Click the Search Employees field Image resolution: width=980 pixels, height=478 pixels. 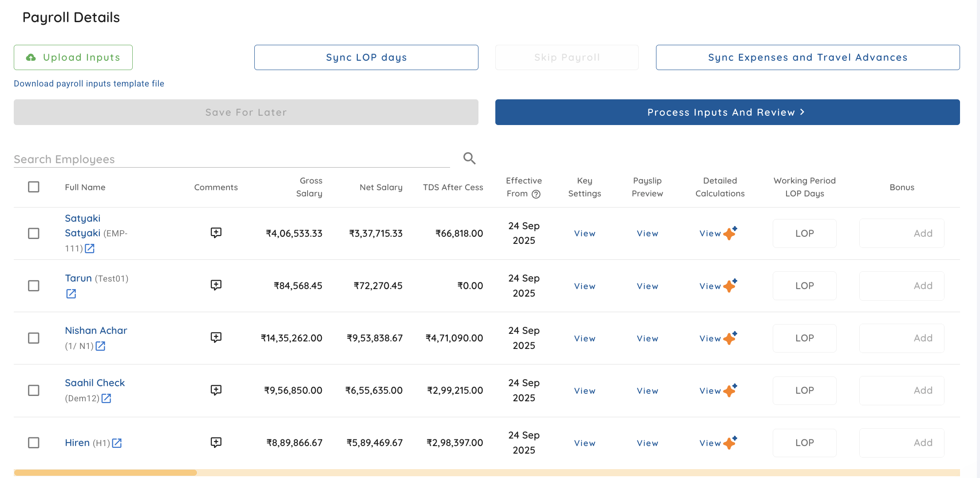231,159
